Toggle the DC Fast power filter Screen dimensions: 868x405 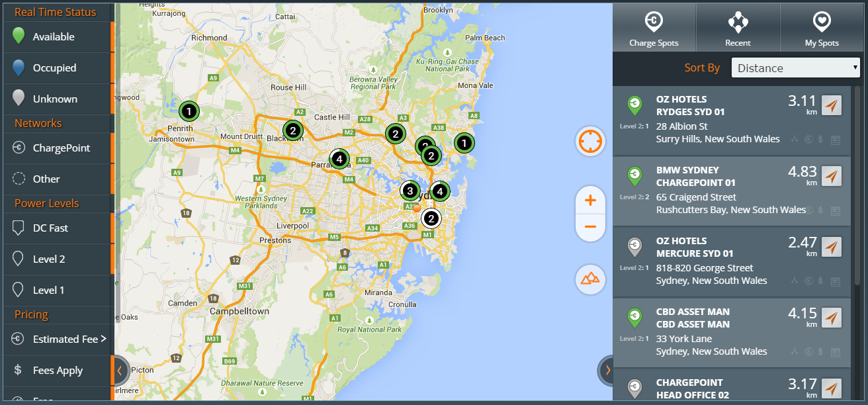(x=58, y=228)
